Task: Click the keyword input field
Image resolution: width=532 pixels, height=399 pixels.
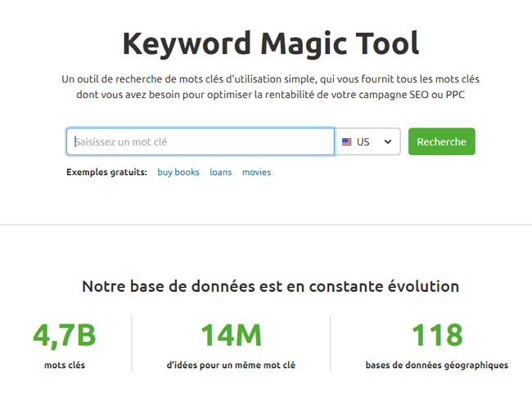Action: pyautogui.click(x=201, y=141)
